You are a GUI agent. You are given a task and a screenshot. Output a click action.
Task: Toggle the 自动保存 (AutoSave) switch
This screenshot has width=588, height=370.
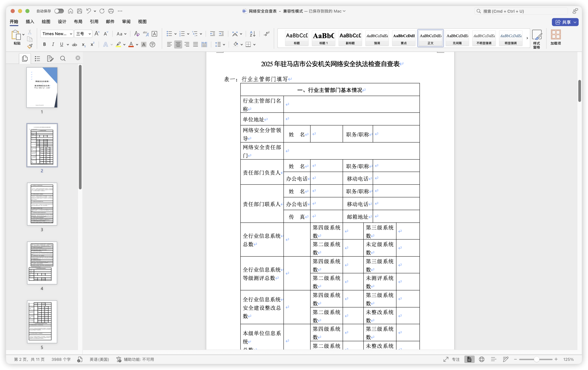tap(59, 11)
